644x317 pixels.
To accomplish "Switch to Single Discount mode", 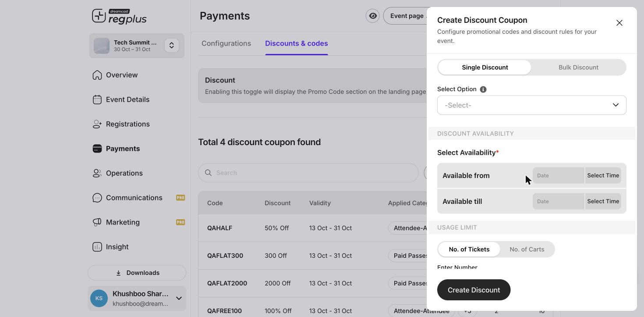I will (x=485, y=68).
